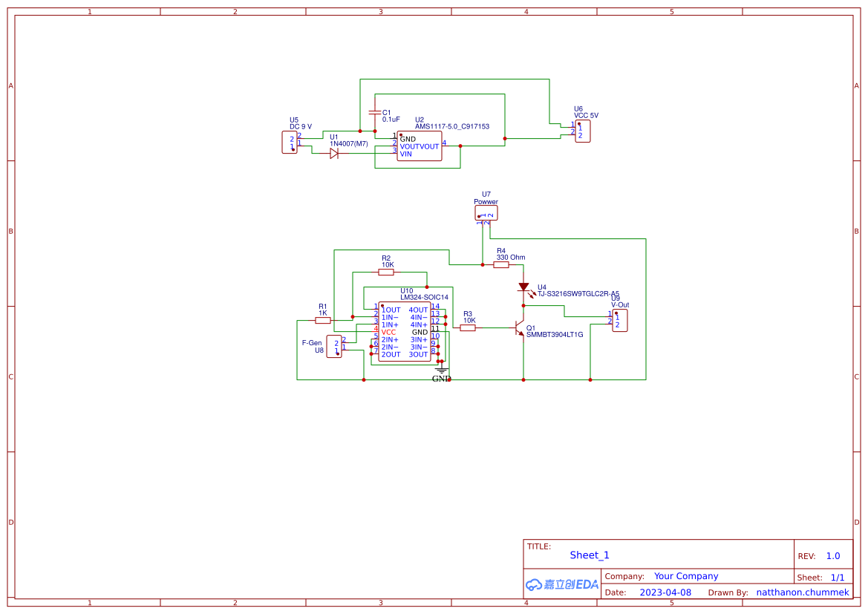Image resolution: width=868 pixels, height=614 pixels.
Task: Select resistor R4 330 Ohm symbol
Action: [x=502, y=264]
